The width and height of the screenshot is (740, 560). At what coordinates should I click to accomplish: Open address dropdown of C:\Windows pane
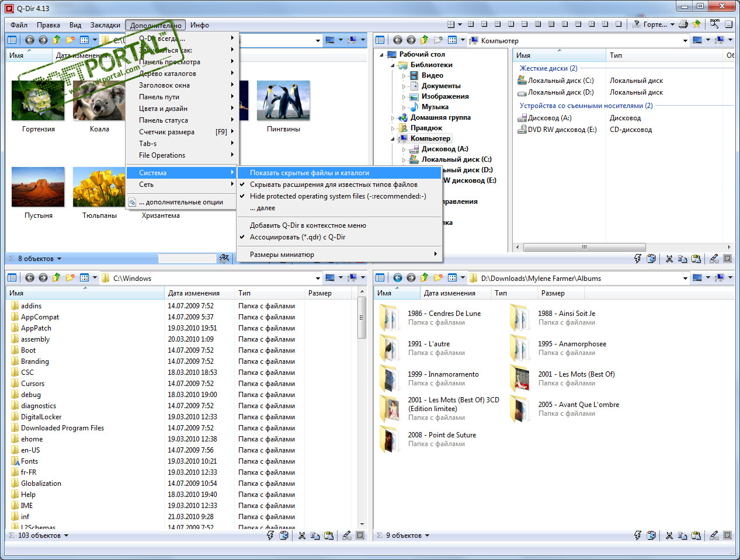tap(318, 279)
